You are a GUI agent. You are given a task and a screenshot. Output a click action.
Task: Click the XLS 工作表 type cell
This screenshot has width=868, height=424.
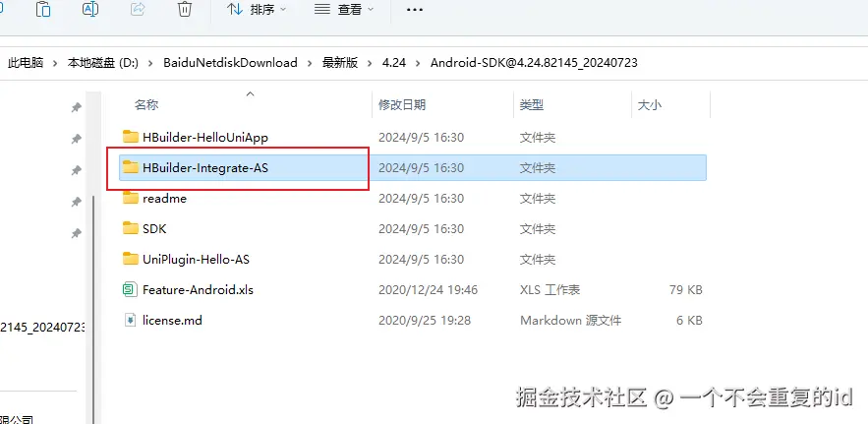(x=550, y=290)
